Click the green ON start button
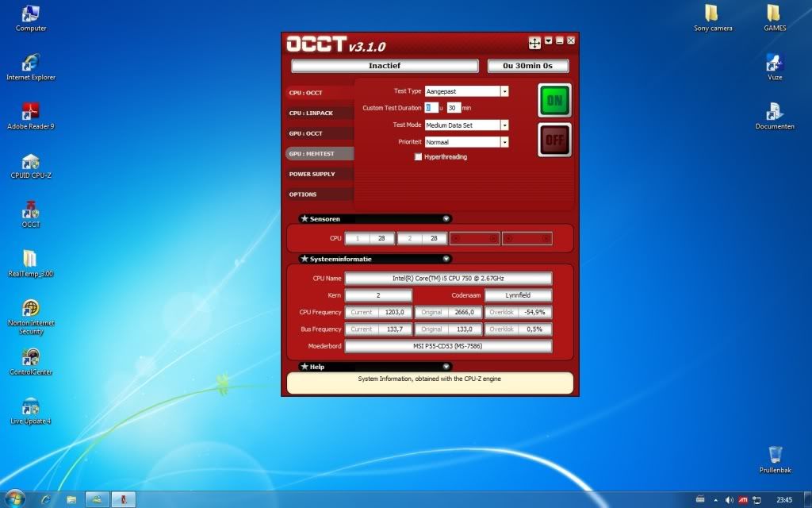This screenshot has width=812, height=508. click(x=554, y=101)
